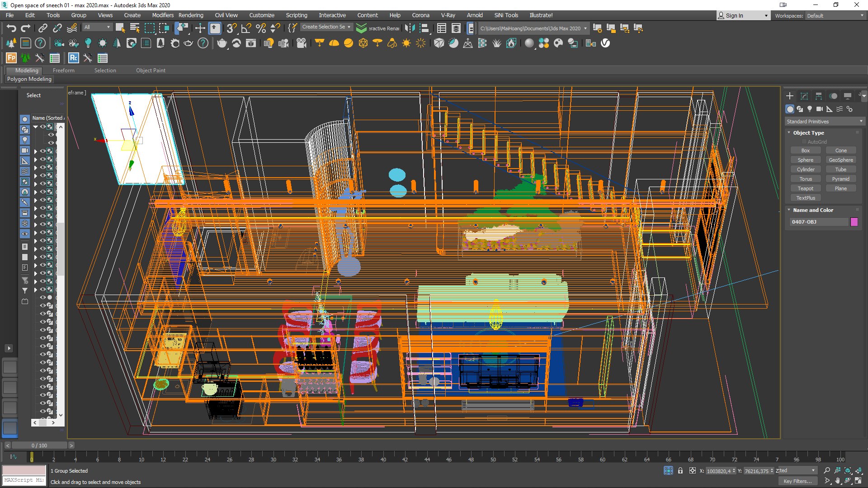Screen dimensions: 868x488
Task: Click the Maximize Viewport Toggle icon
Action: pos(858,481)
